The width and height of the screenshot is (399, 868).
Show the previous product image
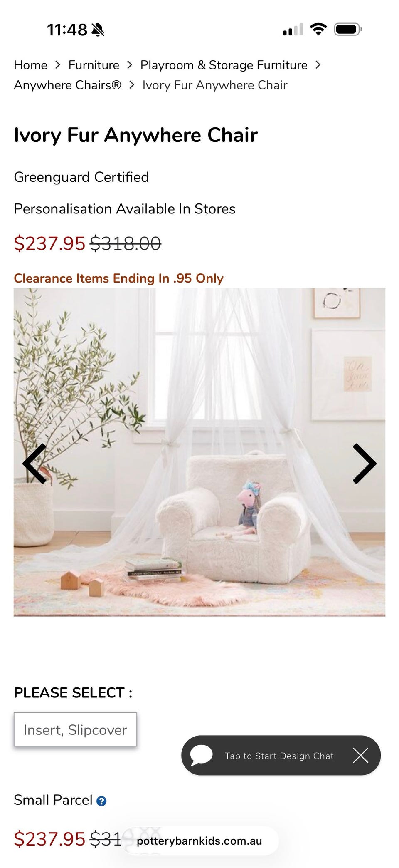(34, 464)
